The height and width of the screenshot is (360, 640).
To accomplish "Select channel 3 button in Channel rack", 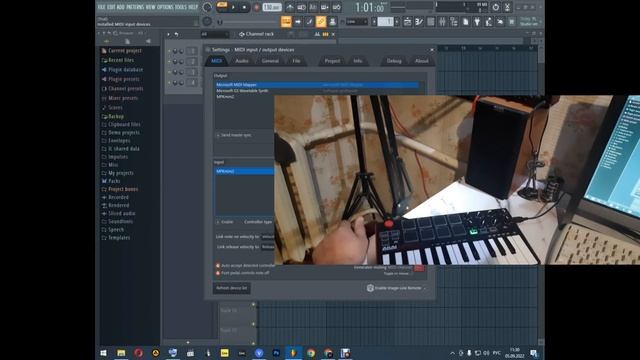I will pyautogui.click(x=191, y=72).
